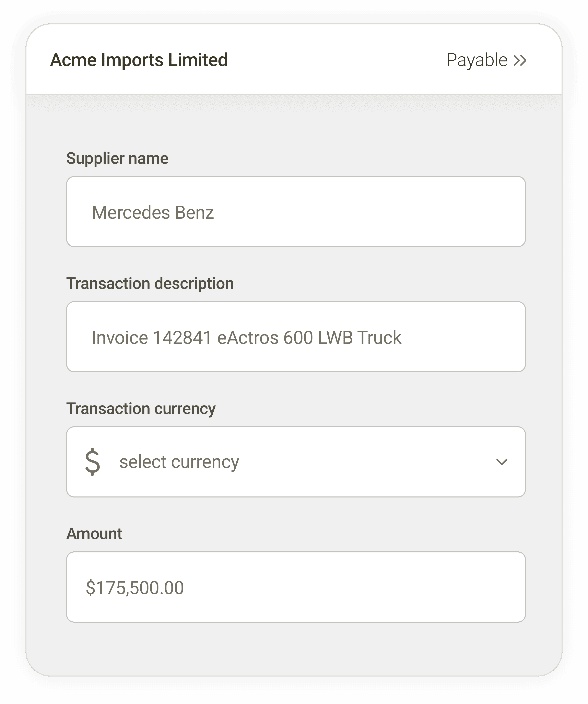The width and height of the screenshot is (588, 704).
Task: Open the Payable link in the header
Action: (x=486, y=60)
